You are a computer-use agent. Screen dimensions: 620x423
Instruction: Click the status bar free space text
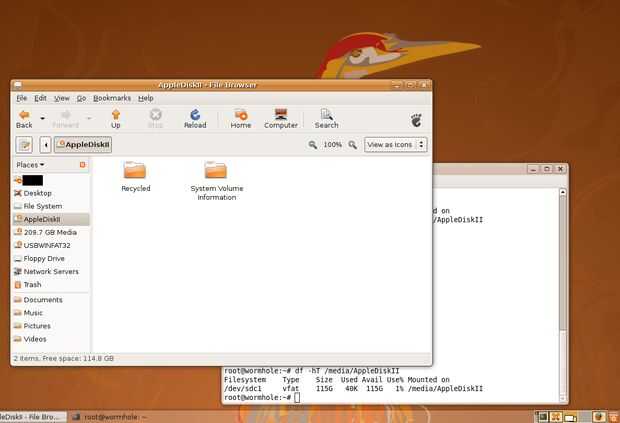[64, 359]
